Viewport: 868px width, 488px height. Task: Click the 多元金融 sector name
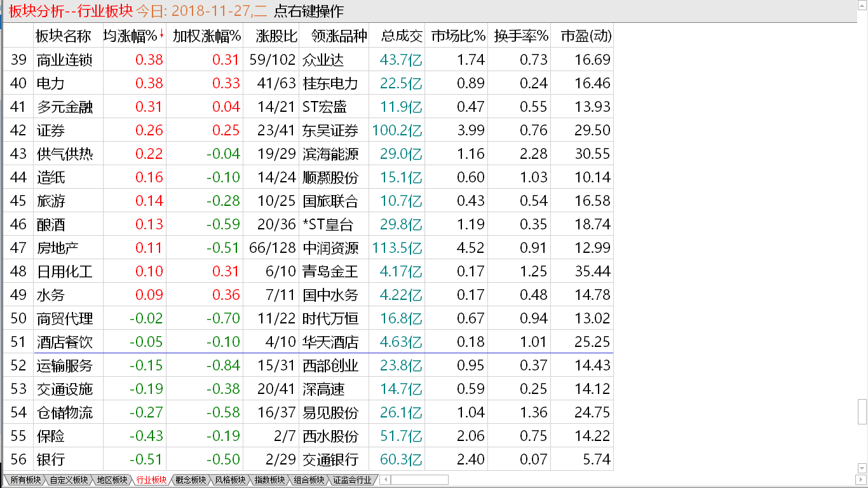[x=65, y=107]
